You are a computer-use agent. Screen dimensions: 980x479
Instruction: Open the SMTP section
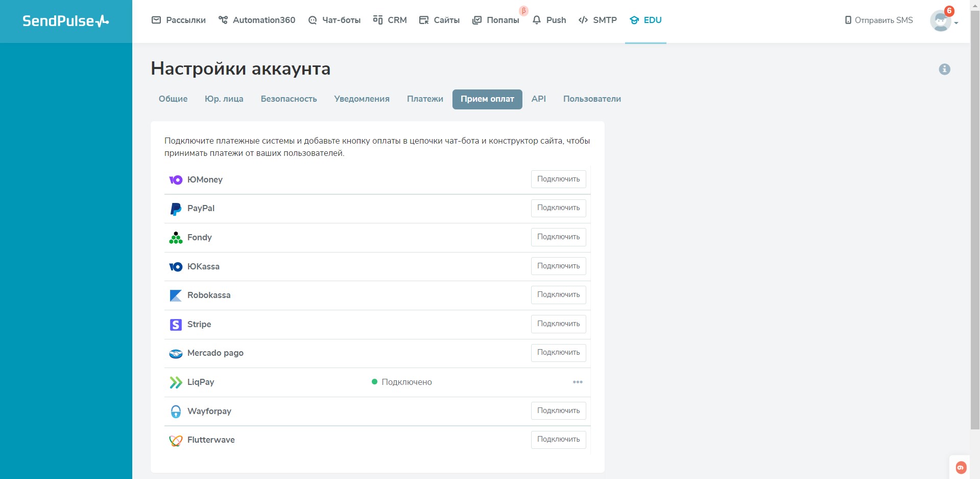597,20
